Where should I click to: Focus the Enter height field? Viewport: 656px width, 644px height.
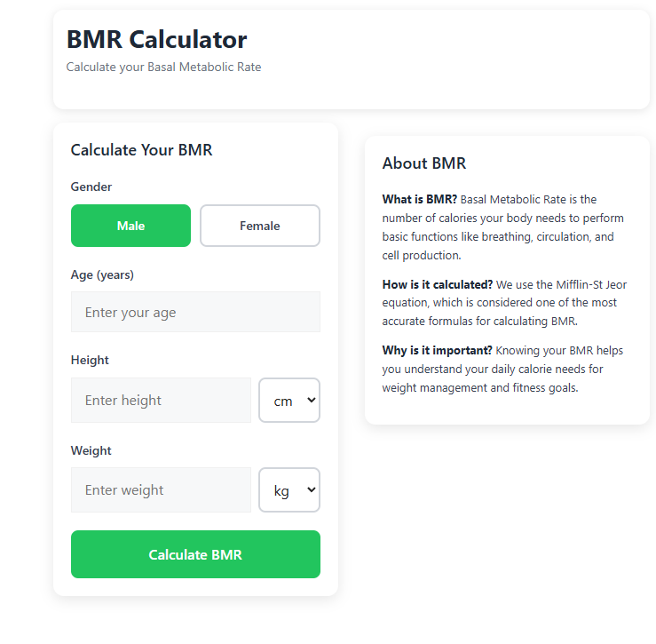(161, 400)
